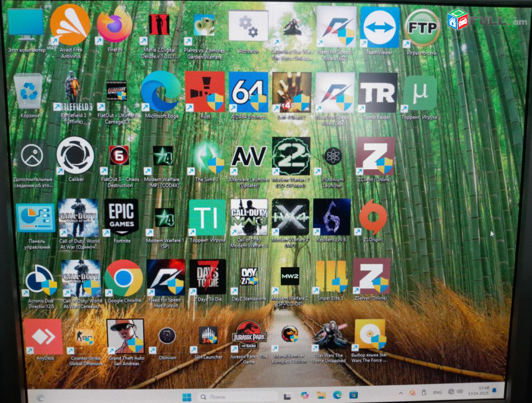
Task: Open Grand Theft Auto San Andreas shortcut
Action: (125, 336)
